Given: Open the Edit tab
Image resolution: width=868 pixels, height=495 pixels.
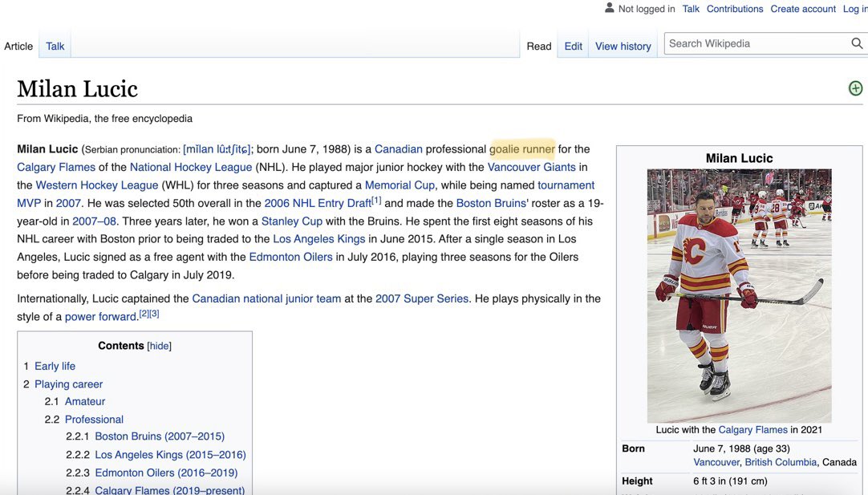Looking at the screenshot, I should pos(573,46).
